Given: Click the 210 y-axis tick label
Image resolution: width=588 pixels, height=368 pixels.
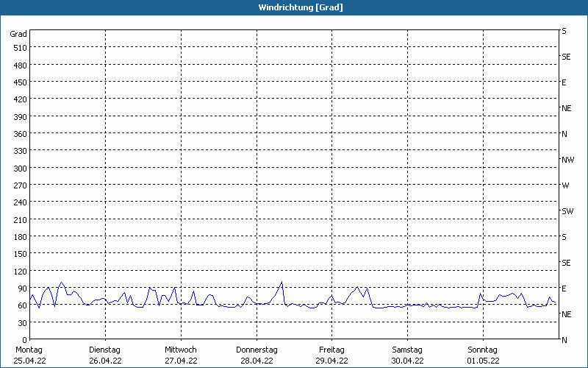Looking at the screenshot, I should coord(21,220).
